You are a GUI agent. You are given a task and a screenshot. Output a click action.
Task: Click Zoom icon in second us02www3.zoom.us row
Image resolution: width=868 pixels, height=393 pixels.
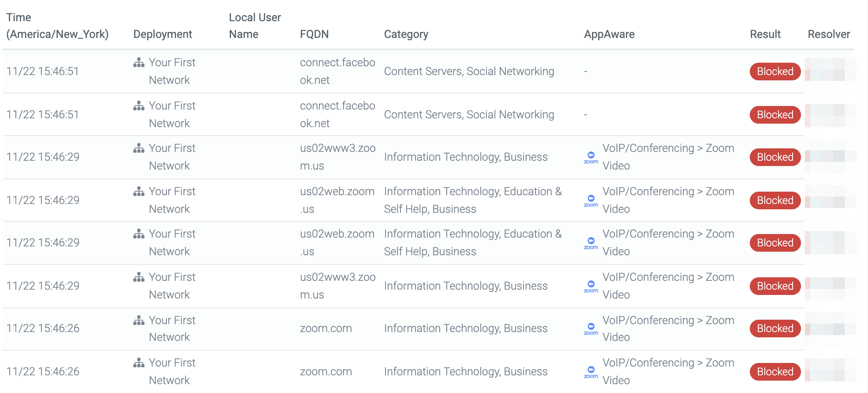click(x=591, y=286)
